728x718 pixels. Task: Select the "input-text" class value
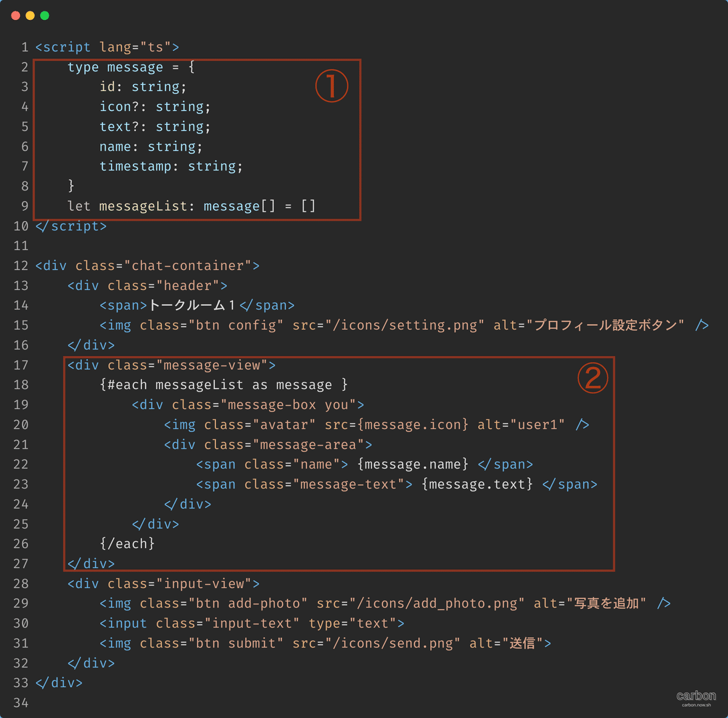[252, 623]
